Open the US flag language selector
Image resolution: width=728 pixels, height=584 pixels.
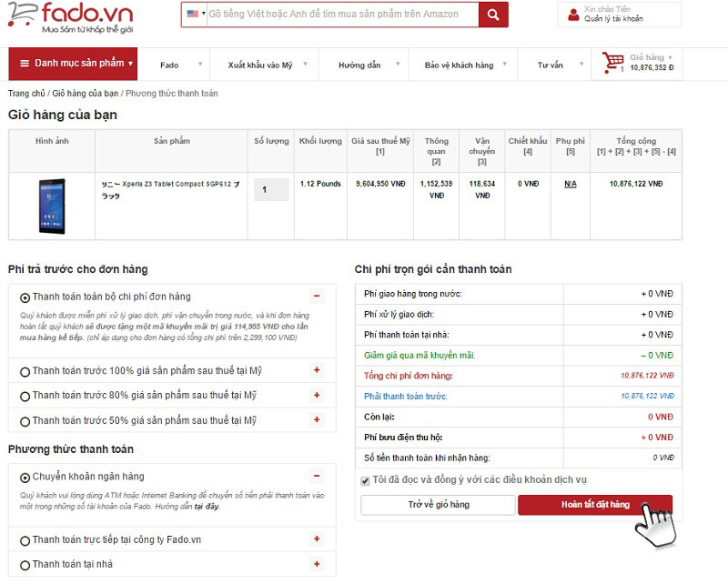click(x=196, y=14)
